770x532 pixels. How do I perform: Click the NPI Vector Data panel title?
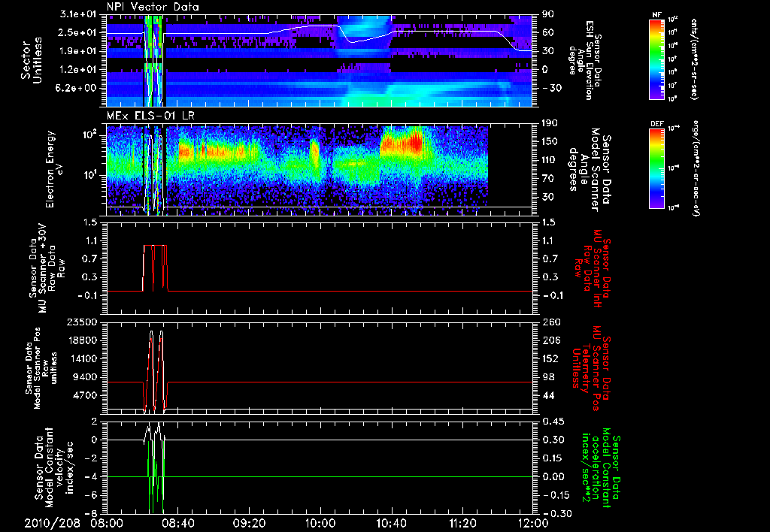click(x=153, y=7)
